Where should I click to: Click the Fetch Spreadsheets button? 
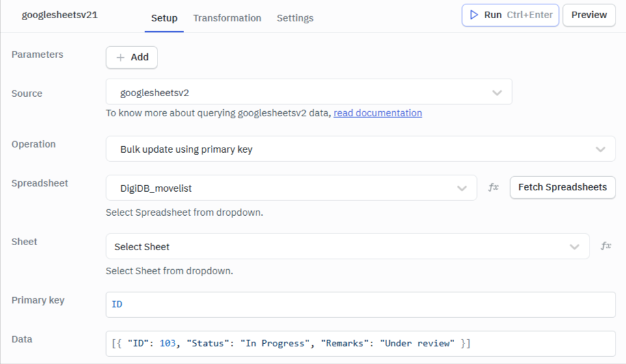pos(562,187)
